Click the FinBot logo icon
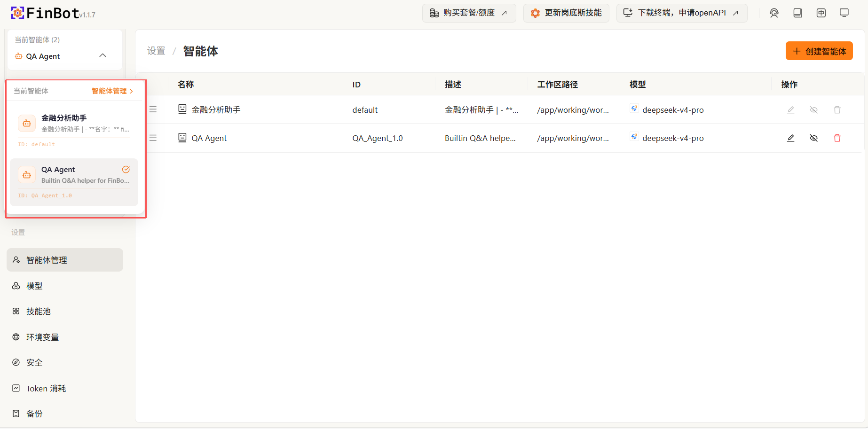Screen dimensions: 868x429 coord(17,13)
